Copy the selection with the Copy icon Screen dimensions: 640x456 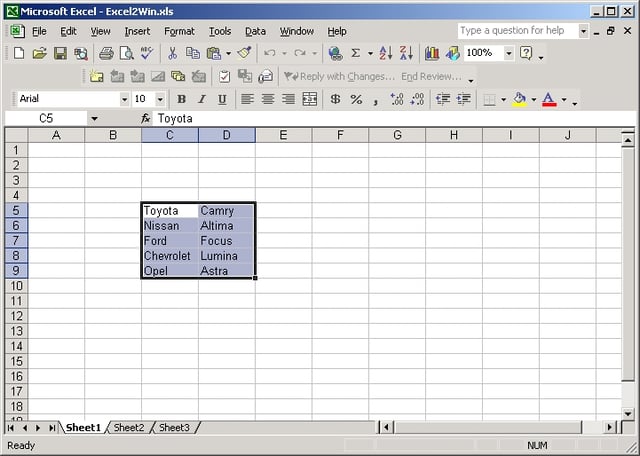193,53
